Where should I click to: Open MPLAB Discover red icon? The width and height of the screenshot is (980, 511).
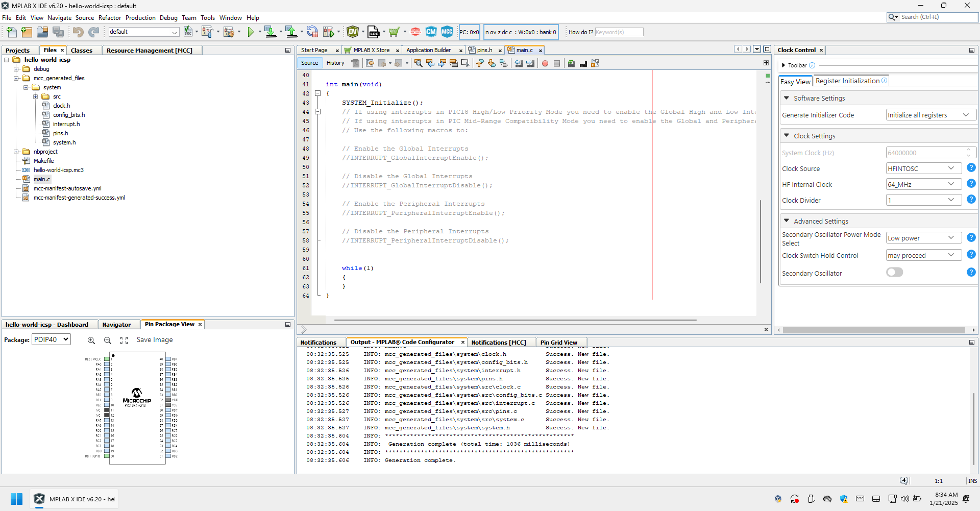(x=415, y=32)
